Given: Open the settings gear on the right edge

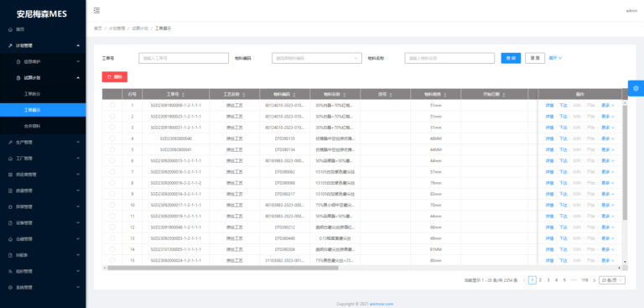Looking at the screenshot, I should coord(636,88).
